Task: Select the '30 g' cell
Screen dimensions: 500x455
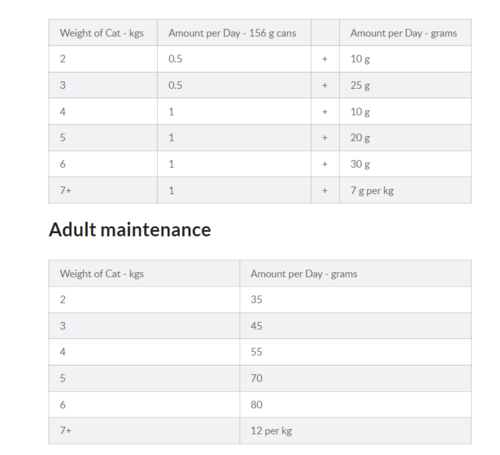Action: [405, 164]
